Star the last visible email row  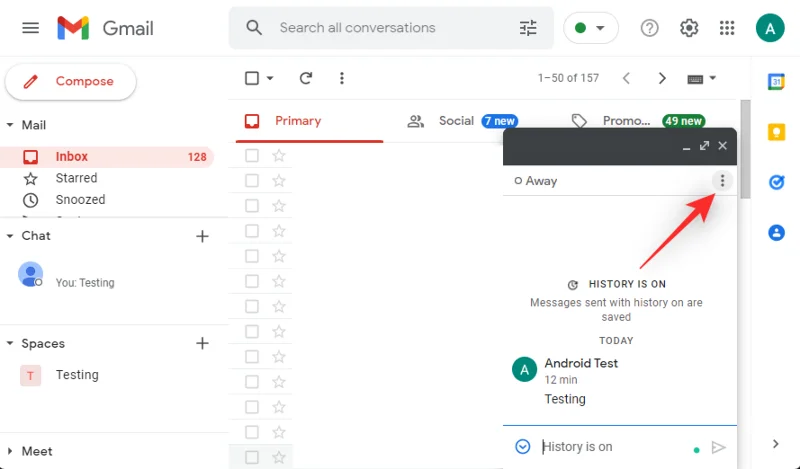click(279, 457)
